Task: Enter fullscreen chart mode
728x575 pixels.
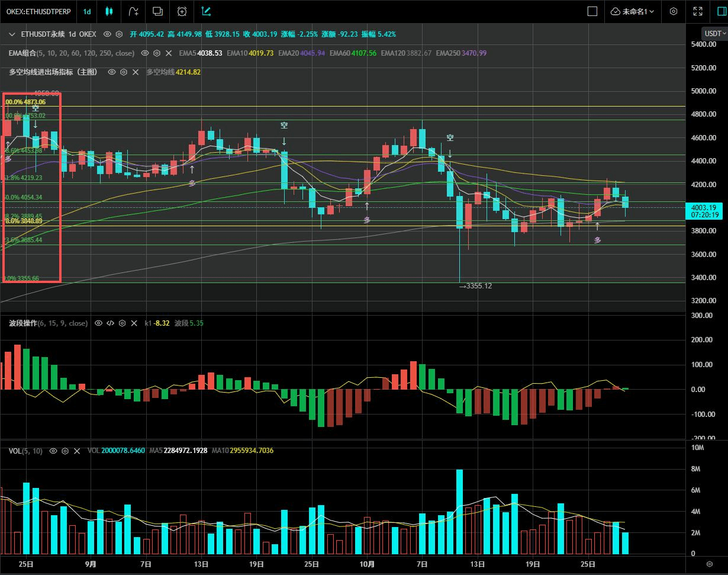Action: 698,11
